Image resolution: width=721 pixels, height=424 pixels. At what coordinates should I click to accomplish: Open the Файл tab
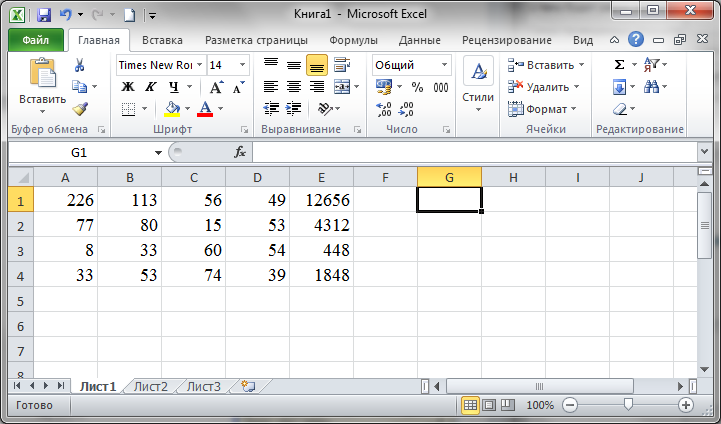(x=35, y=40)
